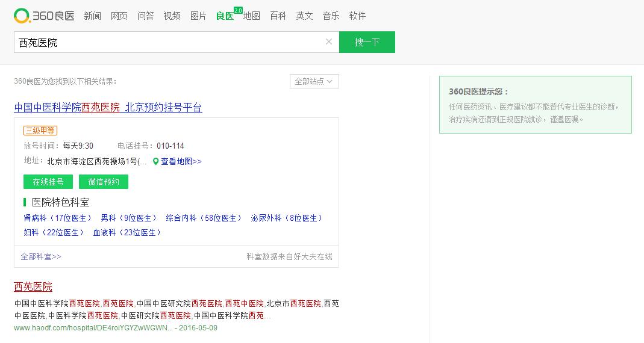Viewport: 644px width, 343px height.
Task: Open the 新闻 tab
Action: point(92,16)
